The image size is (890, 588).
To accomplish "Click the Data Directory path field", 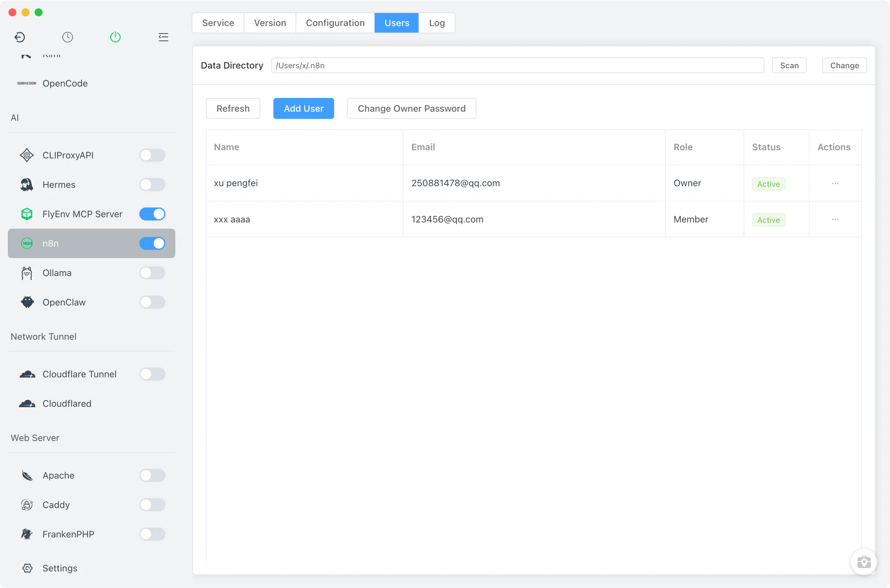I will pos(518,65).
